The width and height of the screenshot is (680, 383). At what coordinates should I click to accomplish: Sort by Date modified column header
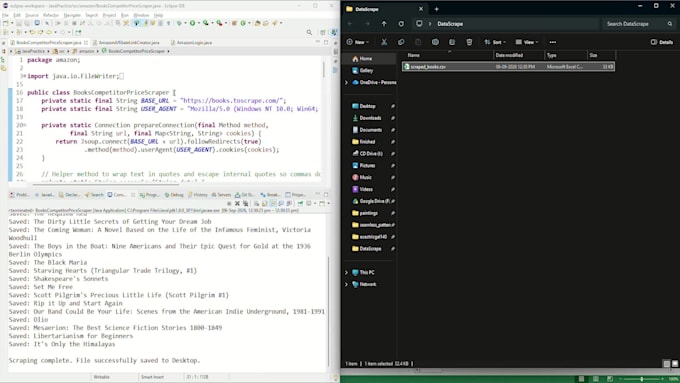(x=519, y=55)
